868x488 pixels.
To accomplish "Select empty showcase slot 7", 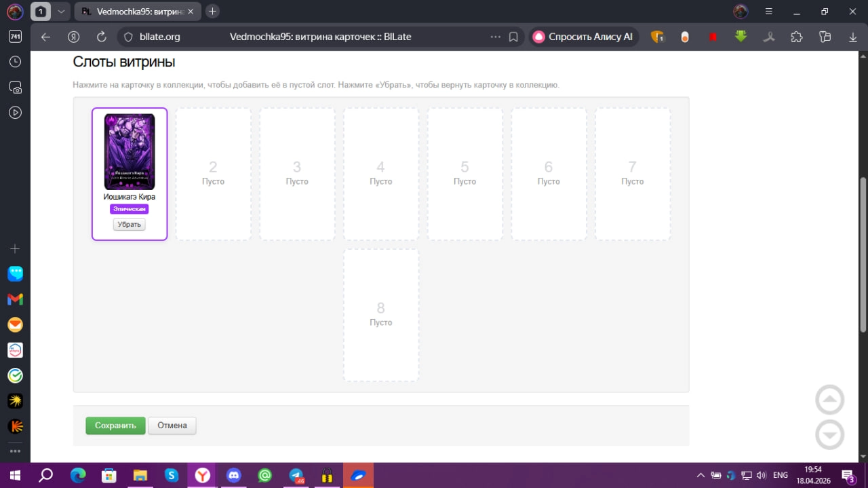I will tap(633, 174).
